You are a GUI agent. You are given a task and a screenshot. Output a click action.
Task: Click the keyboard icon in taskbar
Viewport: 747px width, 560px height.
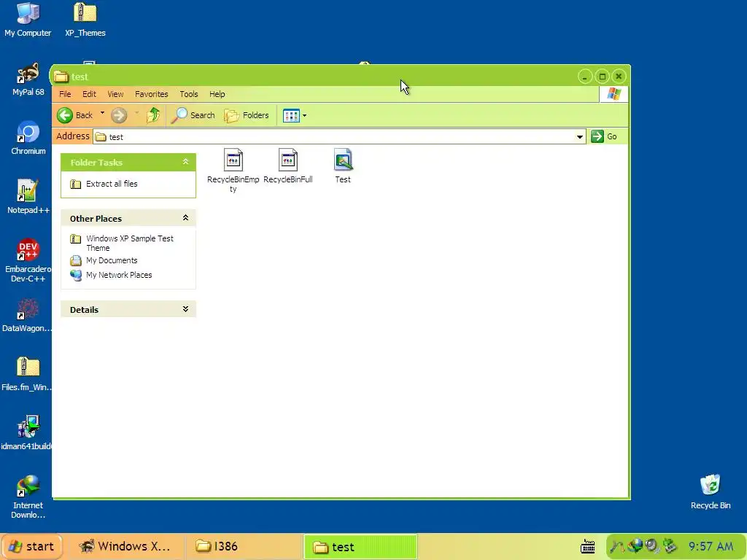[588, 547]
